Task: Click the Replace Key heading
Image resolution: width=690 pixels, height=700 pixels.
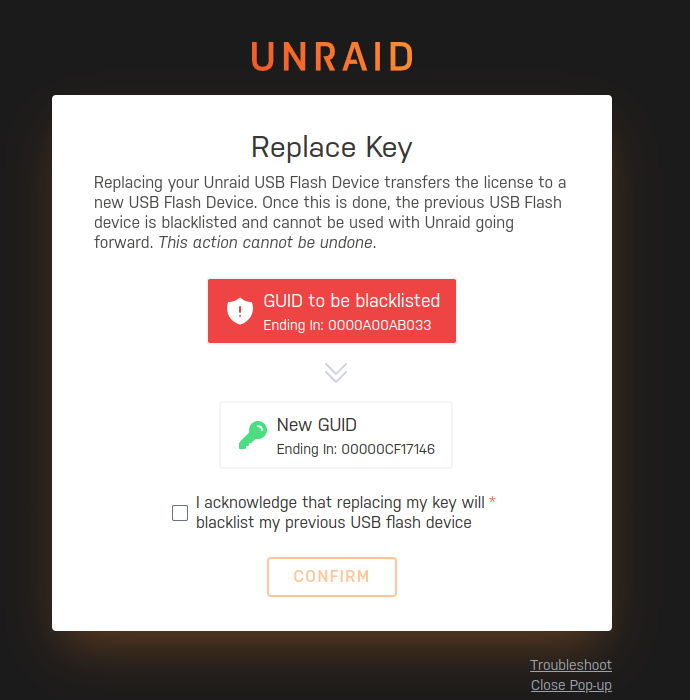Action: pos(332,147)
